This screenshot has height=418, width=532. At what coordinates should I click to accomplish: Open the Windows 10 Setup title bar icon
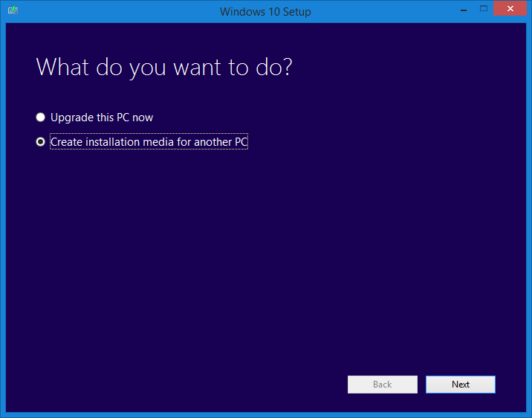click(x=13, y=10)
